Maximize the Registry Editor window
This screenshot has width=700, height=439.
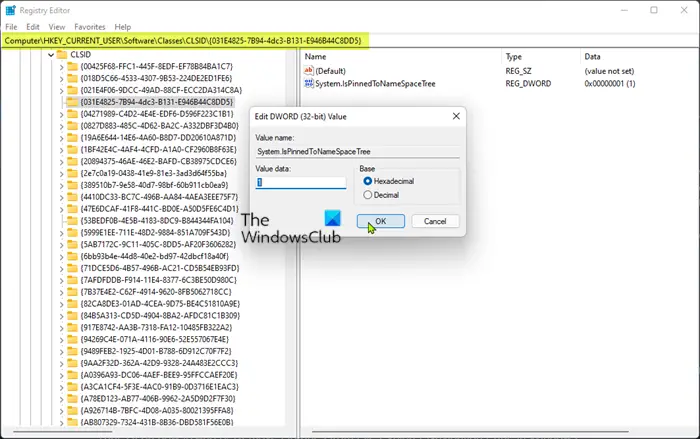[654, 10]
